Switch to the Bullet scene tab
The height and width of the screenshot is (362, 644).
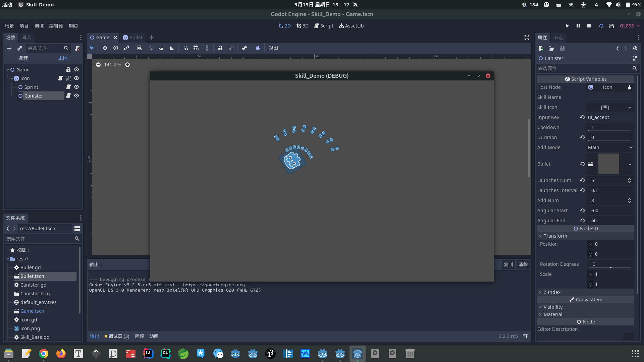[133, 38]
